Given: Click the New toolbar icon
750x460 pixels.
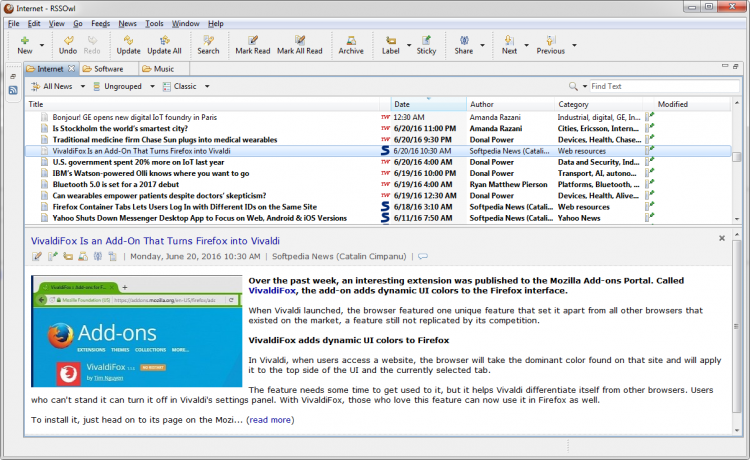Looking at the screenshot, I should pos(24,40).
